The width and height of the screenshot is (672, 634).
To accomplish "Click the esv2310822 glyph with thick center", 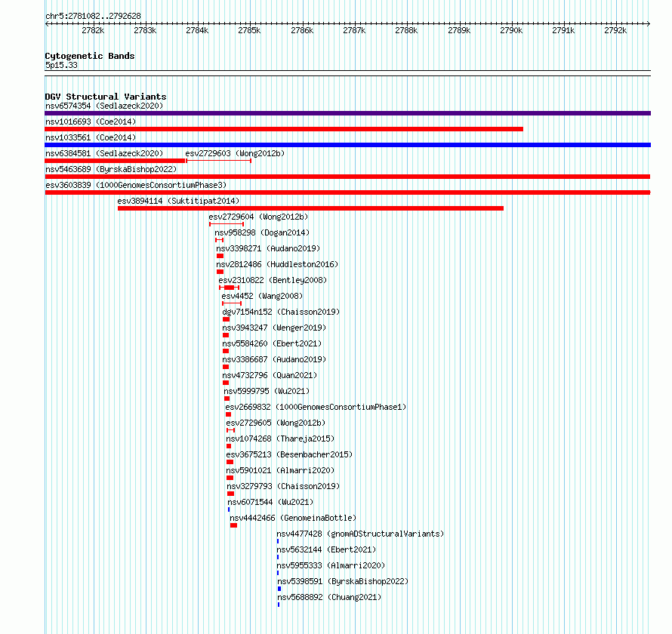I will click(x=230, y=288).
